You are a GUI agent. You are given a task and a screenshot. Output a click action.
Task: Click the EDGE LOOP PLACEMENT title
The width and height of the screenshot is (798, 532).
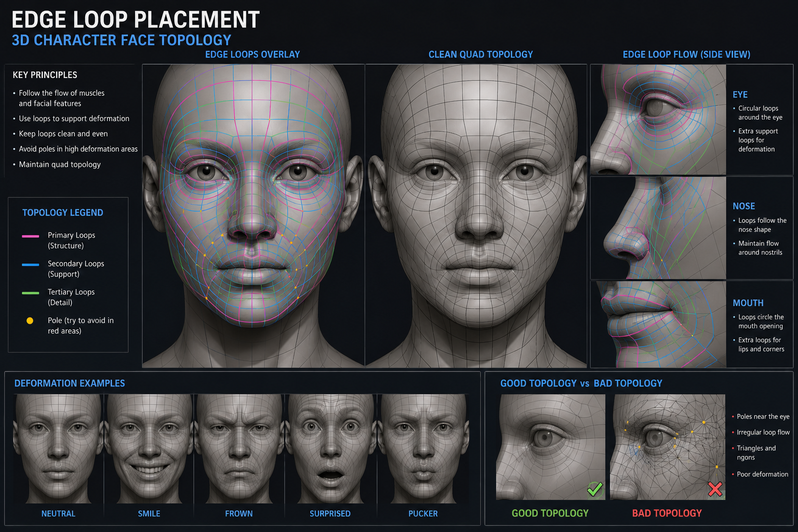pyautogui.click(x=136, y=20)
